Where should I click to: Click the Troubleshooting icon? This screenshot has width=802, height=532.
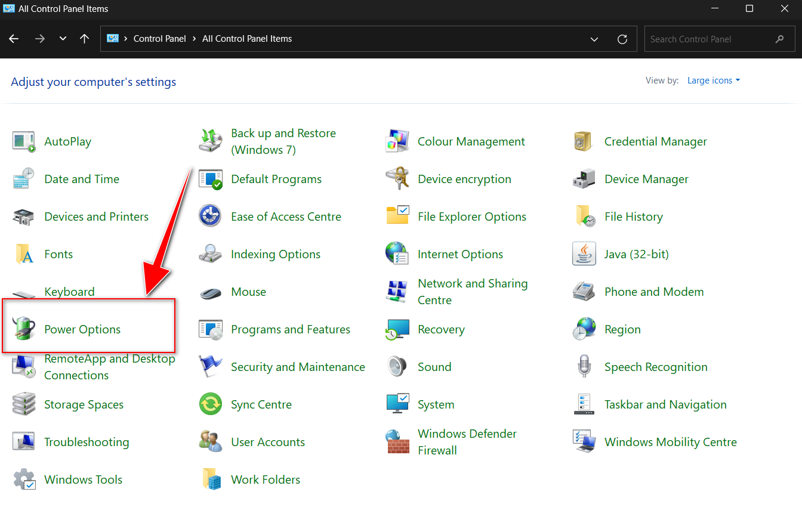pos(24,443)
